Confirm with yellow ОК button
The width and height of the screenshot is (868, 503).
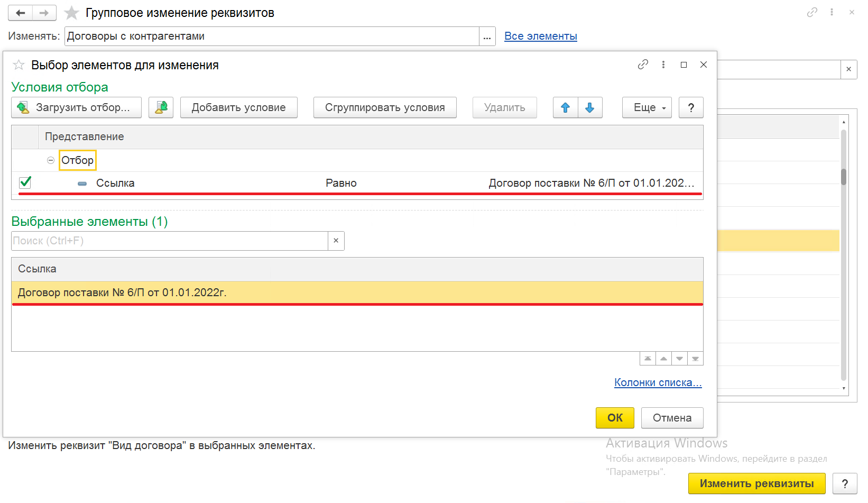click(615, 418)
